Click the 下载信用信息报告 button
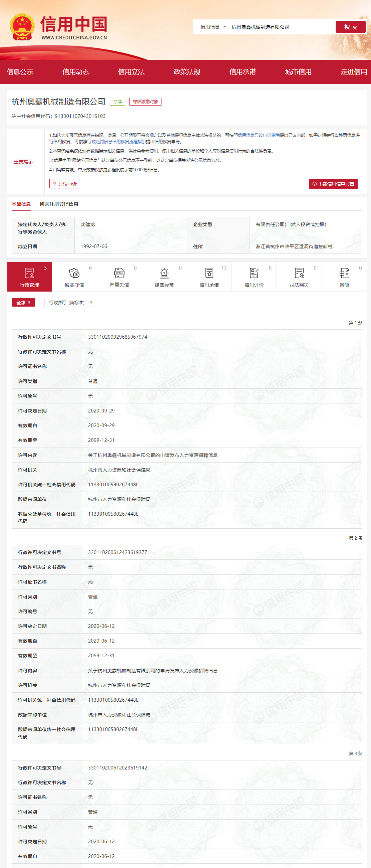The width and height of the screenshot is (371, 868). [x=333, y=184]
